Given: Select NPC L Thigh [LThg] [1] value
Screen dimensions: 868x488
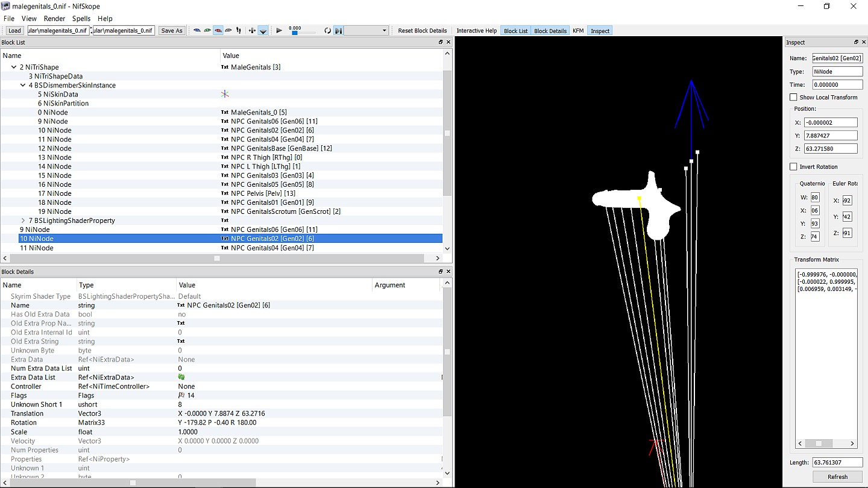Looking at the screenshot, I should point(265,166).
